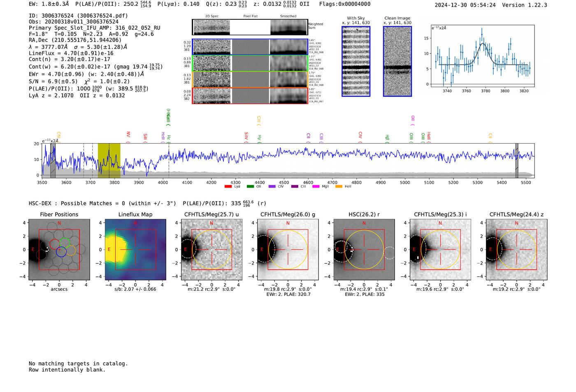Click the Obs: 20200318v011_3006376524 line
The height and width of the screenshot is (392, 576).
74,22
